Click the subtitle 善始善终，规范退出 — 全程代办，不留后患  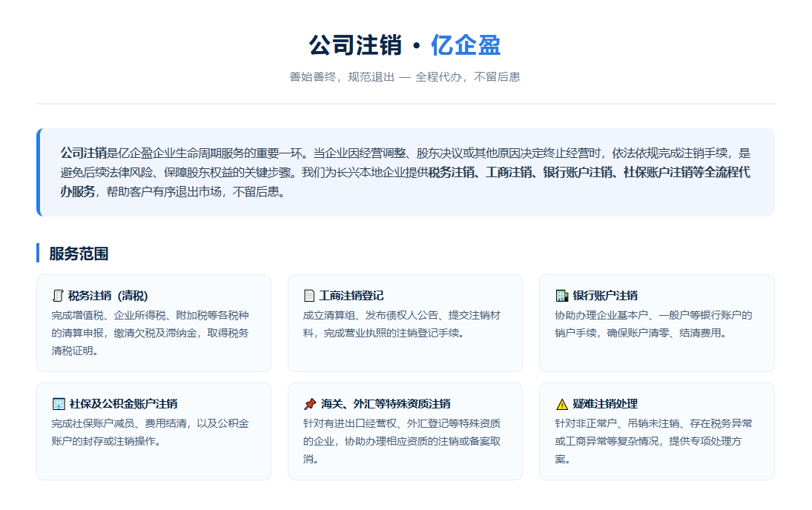click(x=405, y=76)
